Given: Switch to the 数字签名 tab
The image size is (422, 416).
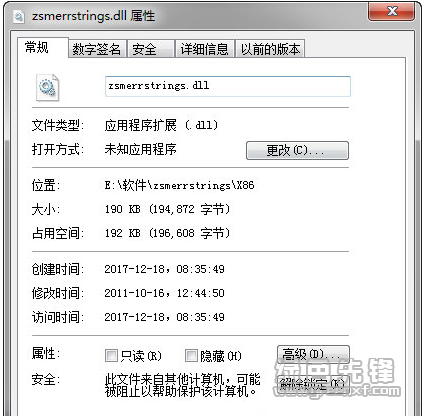Looking at the screenshot, I should pos(97,49).
